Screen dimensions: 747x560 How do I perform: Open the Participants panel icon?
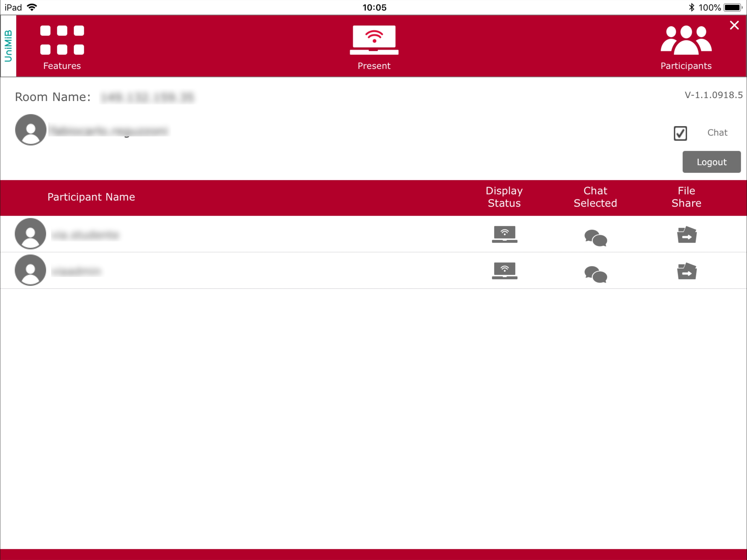pos(686,47)
